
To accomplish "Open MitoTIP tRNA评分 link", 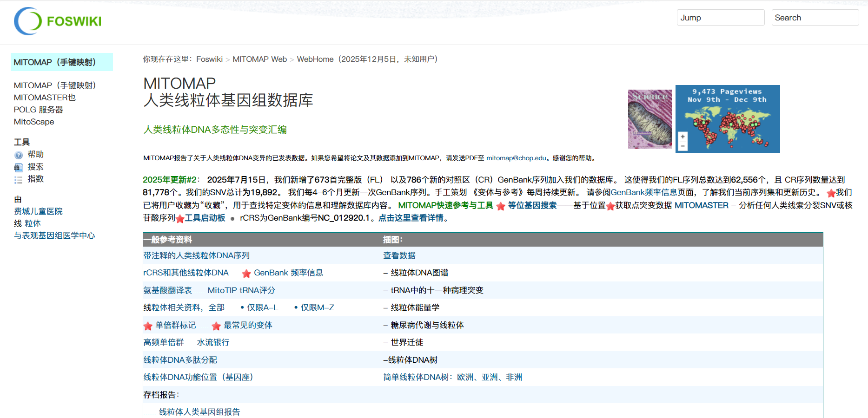I will point(241,290).
